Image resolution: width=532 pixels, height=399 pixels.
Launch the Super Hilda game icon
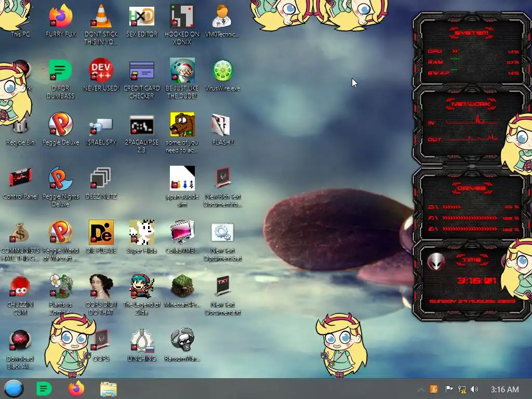(141, 232)
